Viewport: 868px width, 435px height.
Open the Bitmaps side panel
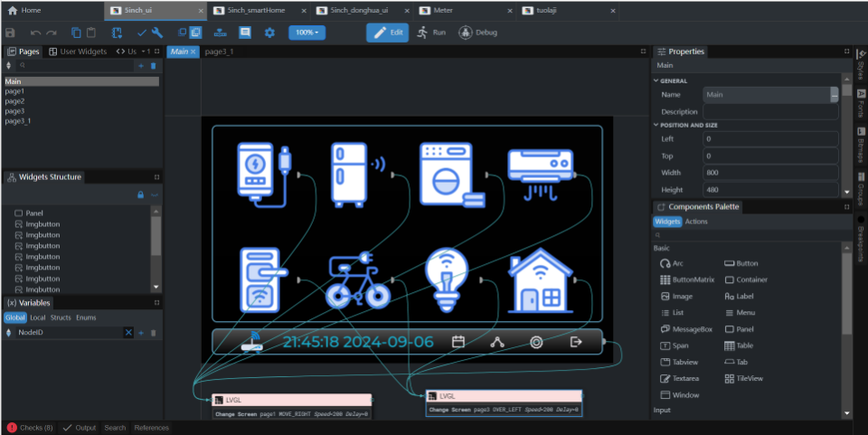tap(861, 146)
